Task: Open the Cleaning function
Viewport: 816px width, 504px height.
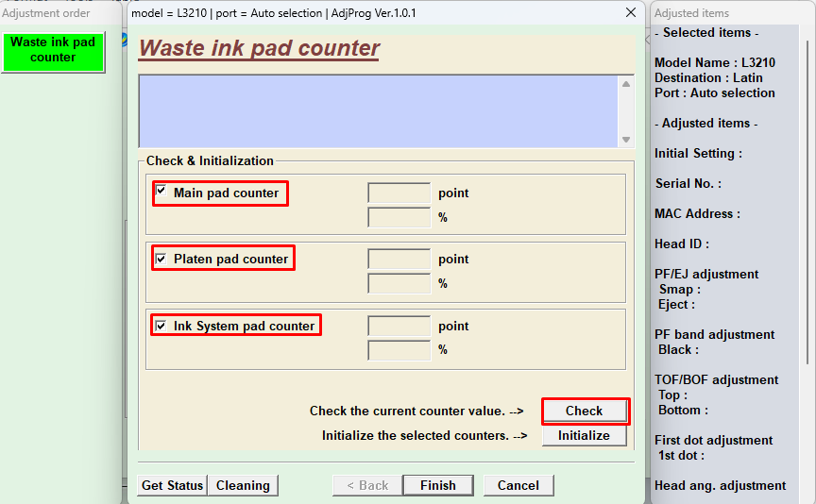Action: coord(243,485)
